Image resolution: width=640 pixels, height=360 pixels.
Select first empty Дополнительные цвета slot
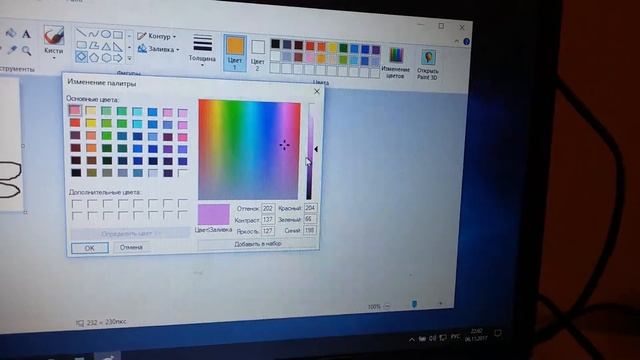coord(77,204)
